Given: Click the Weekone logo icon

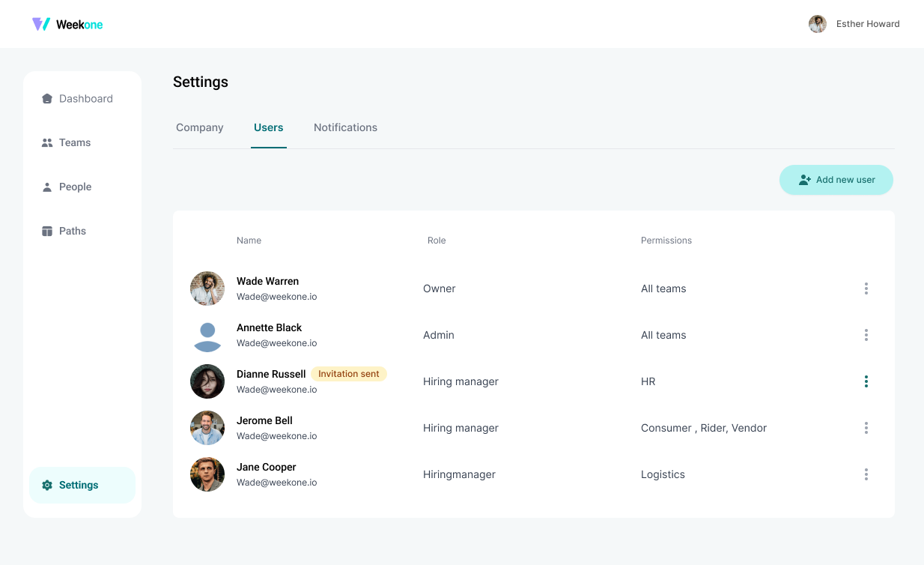Looking at the screenshot, I should click(x=41, y=24).
